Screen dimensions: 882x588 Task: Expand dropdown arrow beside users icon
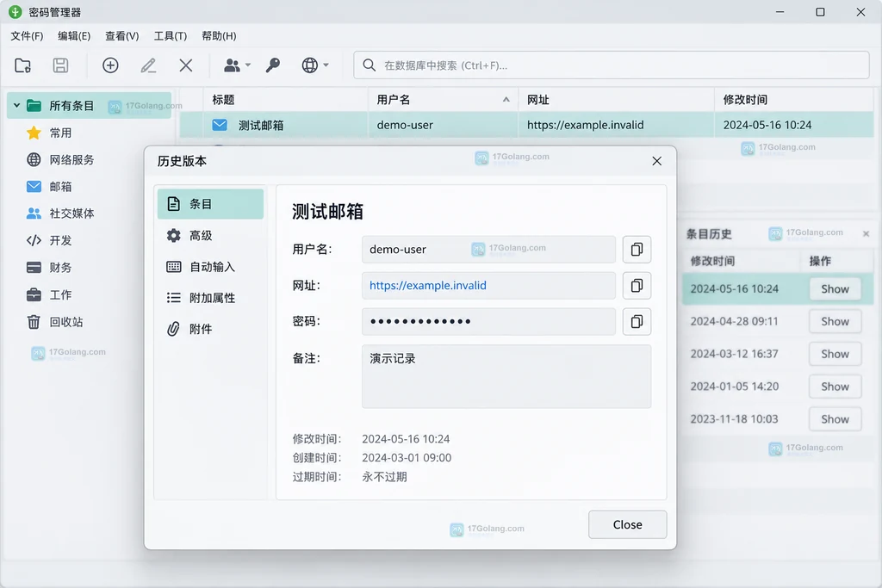click(247, 65)
